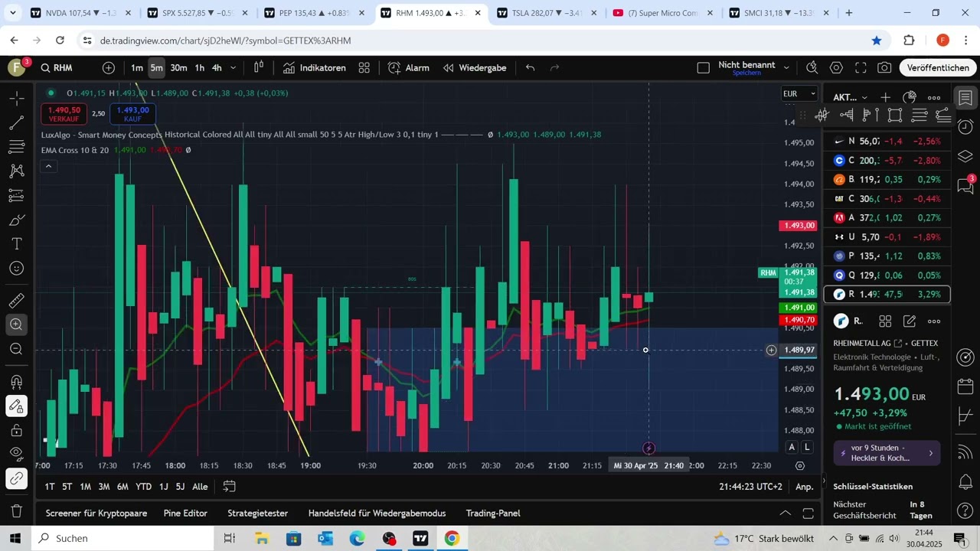Open the forecasting and measurement tools
Image resolution: width=980 pixels, height=551 pixels.
17,196
